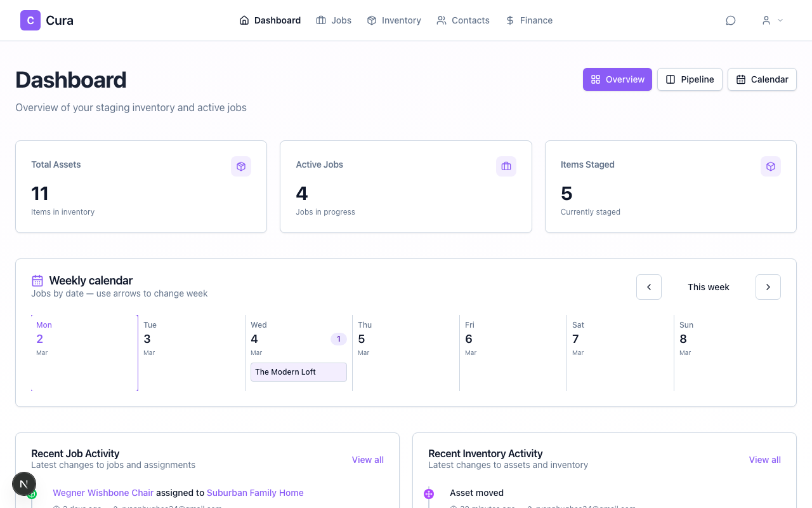
Task: Go to the next week with the right chevron
Action: point(768,287)
